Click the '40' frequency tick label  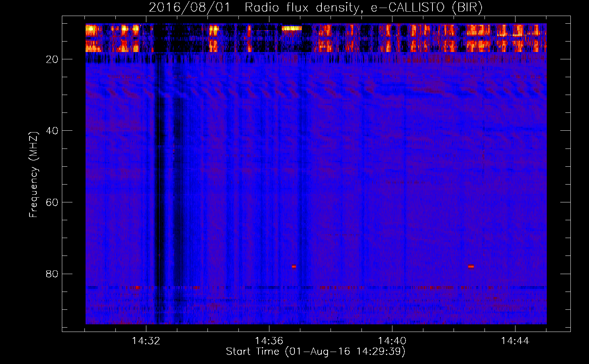[52, 130]
